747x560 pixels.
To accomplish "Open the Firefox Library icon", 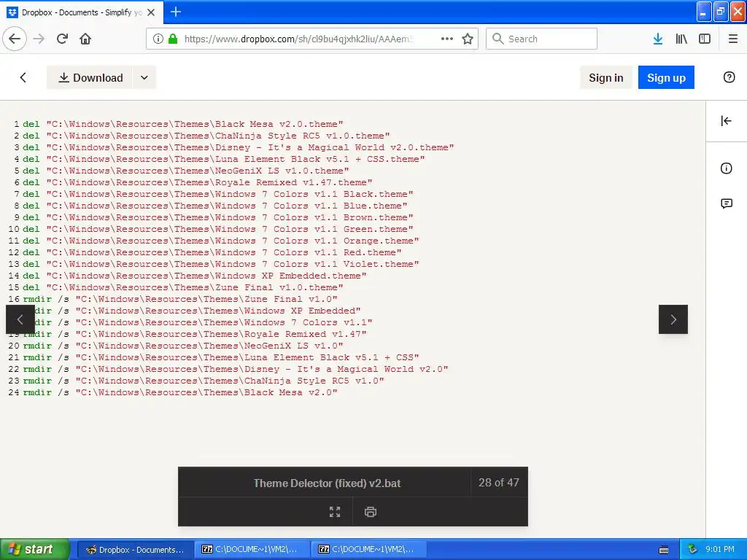I will 681,39.
